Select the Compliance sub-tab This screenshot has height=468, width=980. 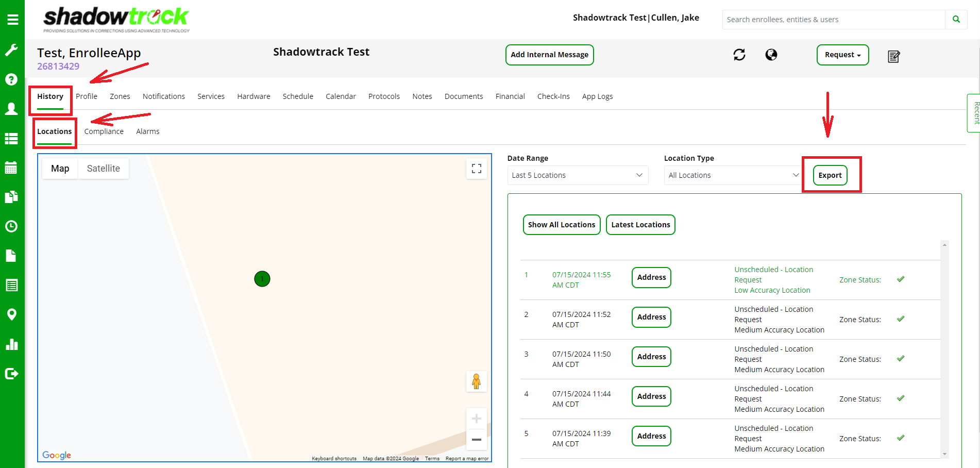pyautogui.click(x=104, y=131)
